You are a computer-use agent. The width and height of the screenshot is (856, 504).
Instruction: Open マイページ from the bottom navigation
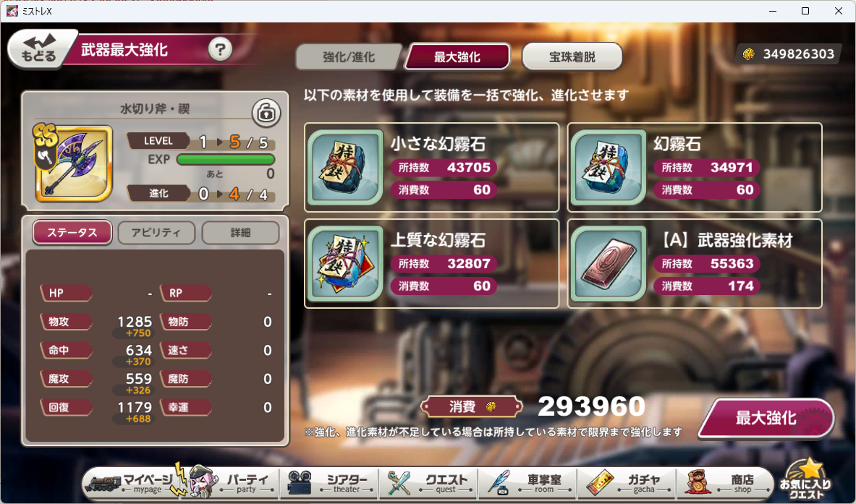click(132, 483)
